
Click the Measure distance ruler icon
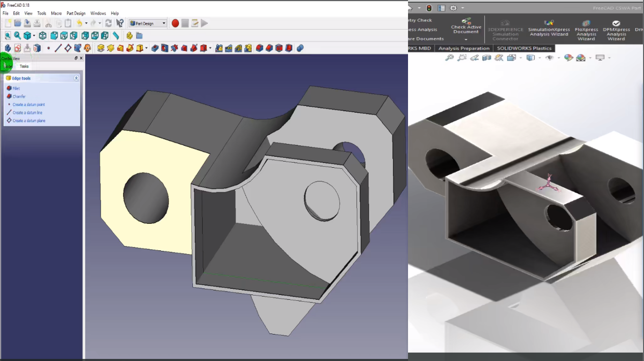point(115,35)
